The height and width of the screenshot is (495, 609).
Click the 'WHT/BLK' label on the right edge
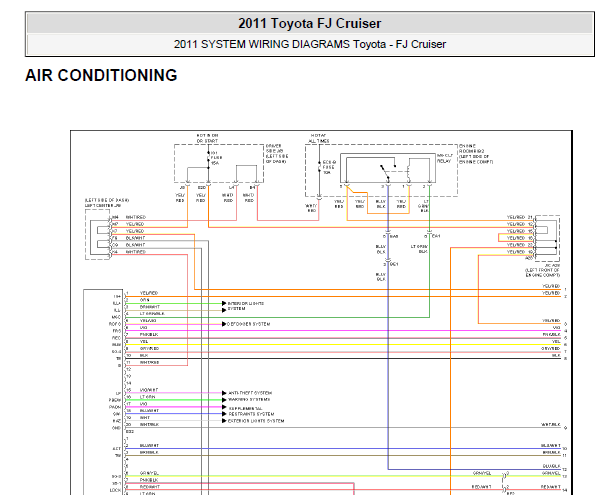point(551,425)
